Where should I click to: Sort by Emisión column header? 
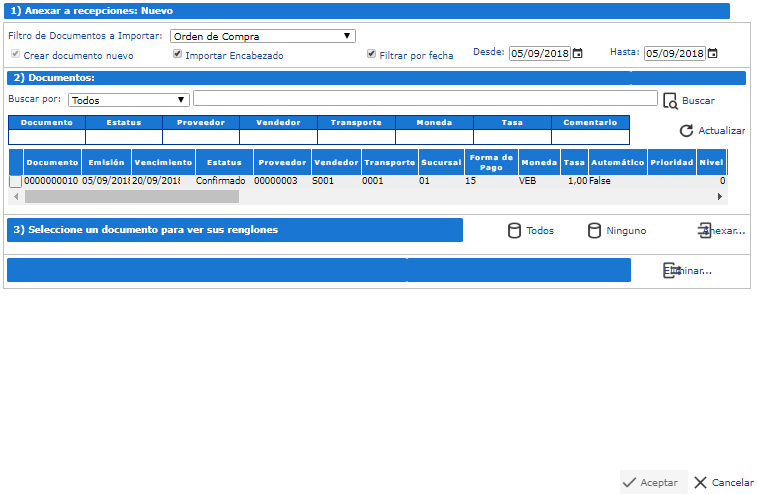coord(106,162)
